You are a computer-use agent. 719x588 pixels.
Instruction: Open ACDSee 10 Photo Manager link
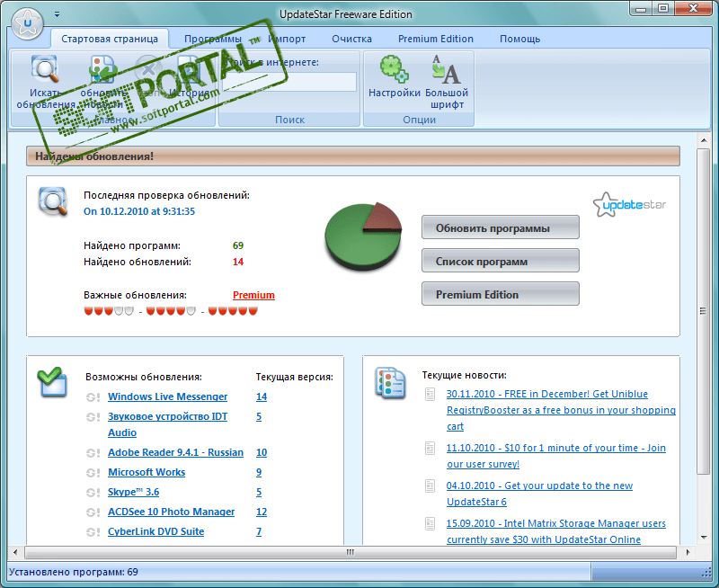(x=171, y=512)
